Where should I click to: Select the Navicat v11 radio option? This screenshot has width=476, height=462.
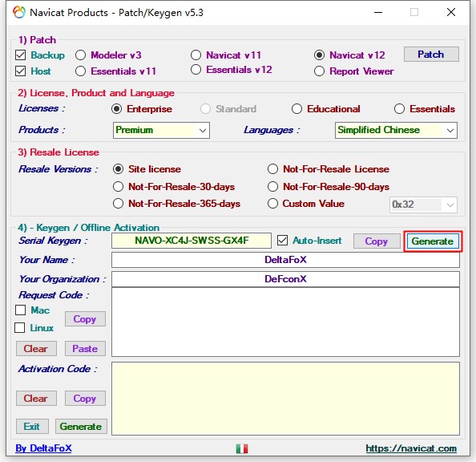click(196, 55)
